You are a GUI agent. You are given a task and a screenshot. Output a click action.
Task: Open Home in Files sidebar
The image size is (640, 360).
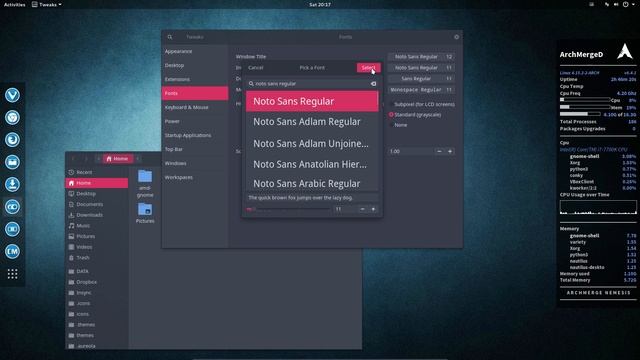pyautogui.click(x=97, y=183)
